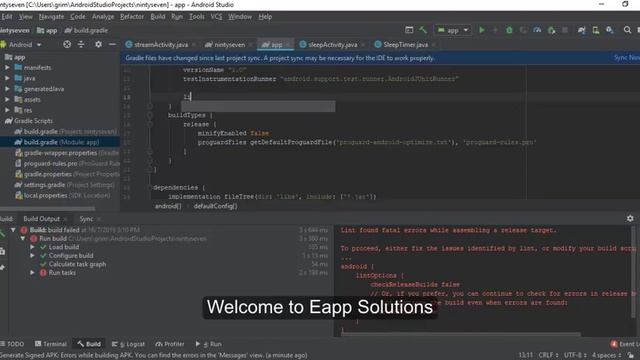Viewport: 640px width, 360px height.
Task: Click Scroll from Source target icon
Action: coord(67,44)
